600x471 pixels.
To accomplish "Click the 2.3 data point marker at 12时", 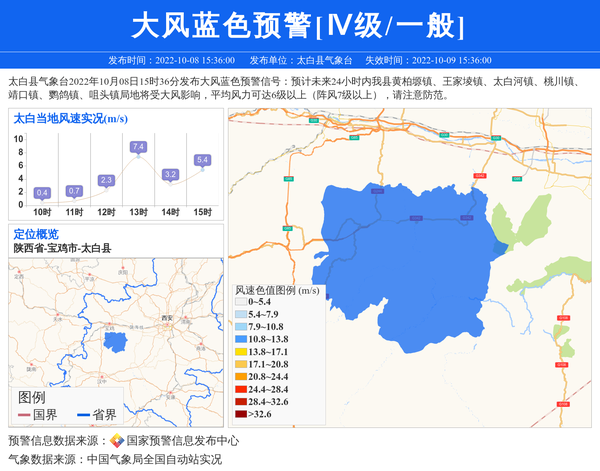I will click(106, 189).
